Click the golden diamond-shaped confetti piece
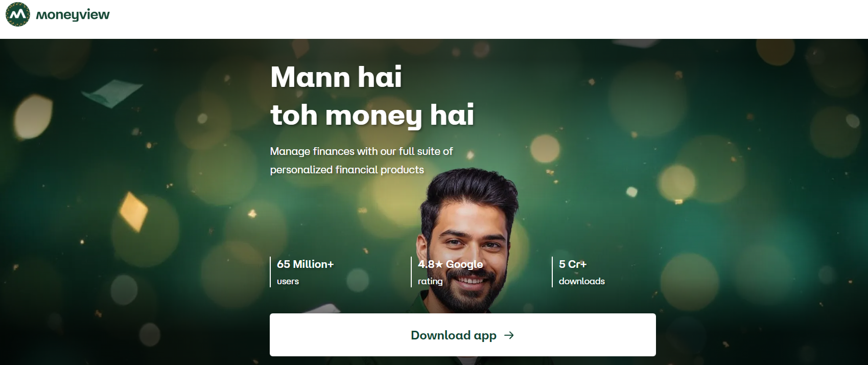868x365 pixels. 133,211
